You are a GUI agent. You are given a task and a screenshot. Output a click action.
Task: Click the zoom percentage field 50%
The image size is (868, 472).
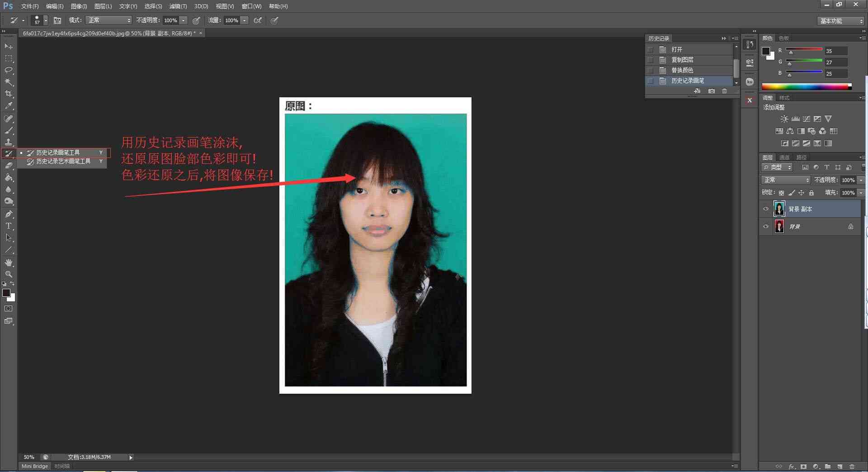pyautogui.click(x=29, y=457)
